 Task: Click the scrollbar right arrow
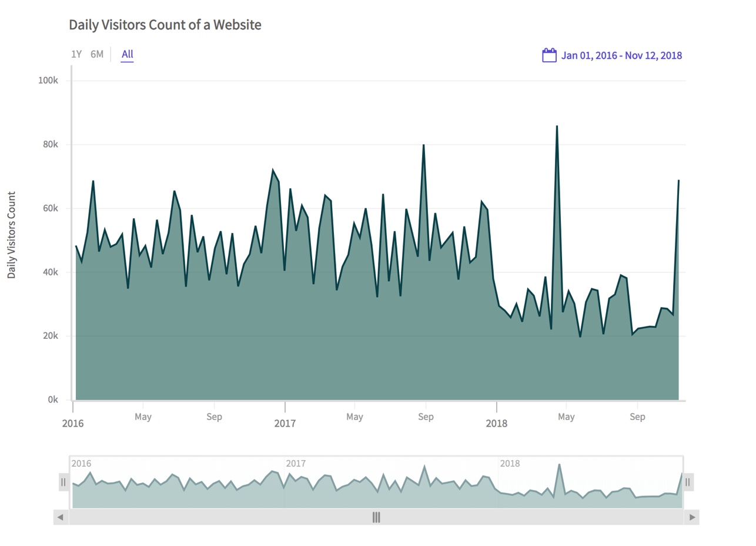tap(692, 517)
